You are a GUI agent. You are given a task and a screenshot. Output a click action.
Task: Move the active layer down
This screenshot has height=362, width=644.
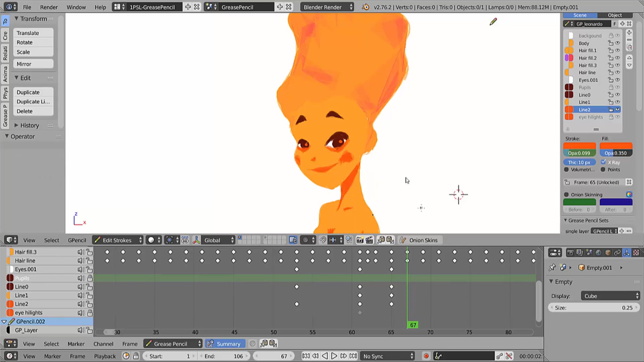tap(629, 65)
